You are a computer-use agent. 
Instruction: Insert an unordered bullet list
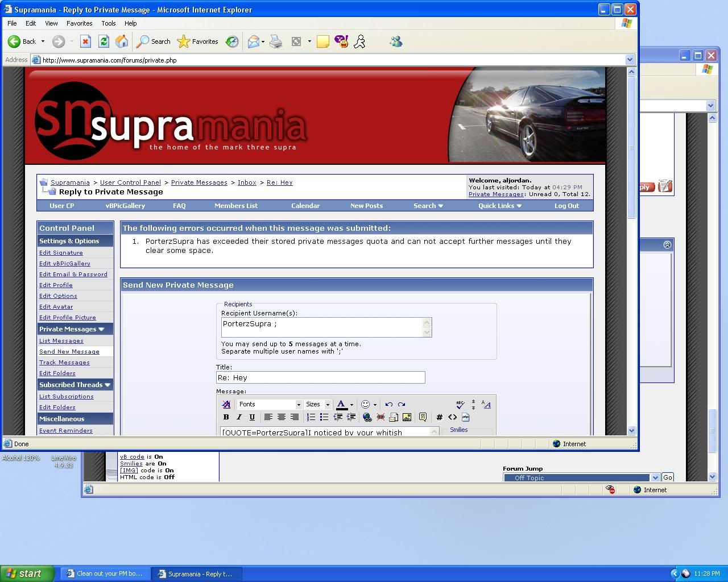click(324, 417)
